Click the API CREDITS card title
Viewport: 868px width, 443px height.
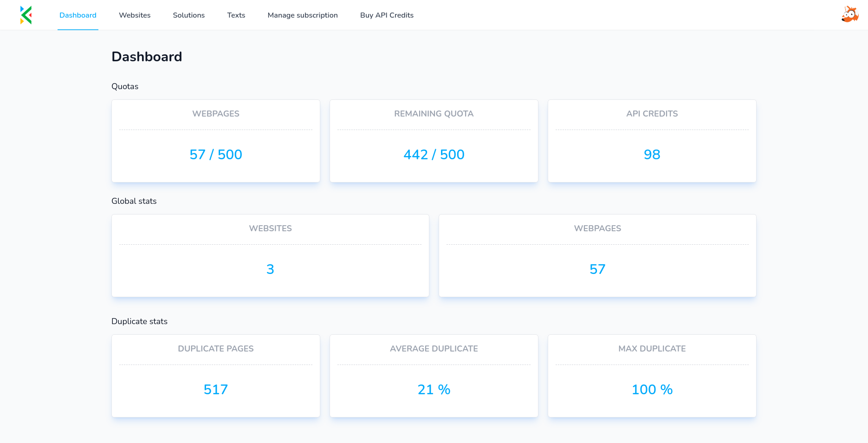(x=652, y=114)
